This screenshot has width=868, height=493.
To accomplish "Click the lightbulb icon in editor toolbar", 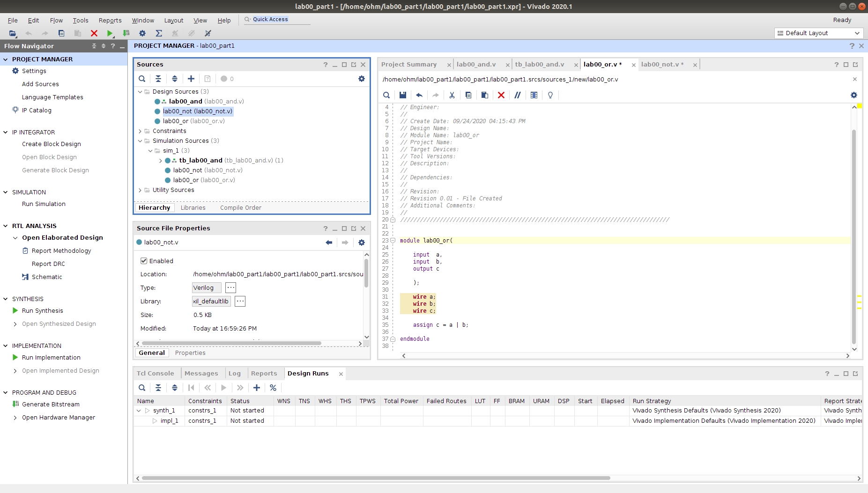I will click(x=550, y=95).
